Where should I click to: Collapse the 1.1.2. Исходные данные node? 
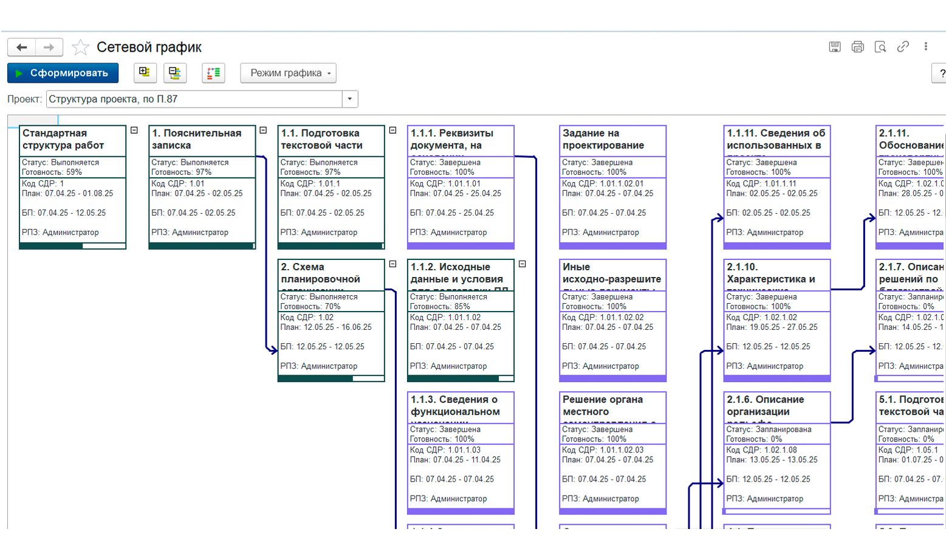click(522, 264)
